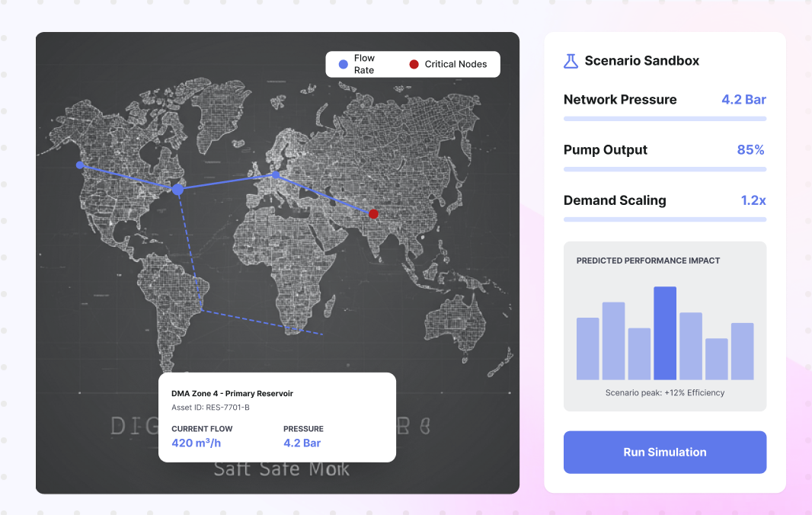Click the Demand Scaling slider track

click(664, 219)
